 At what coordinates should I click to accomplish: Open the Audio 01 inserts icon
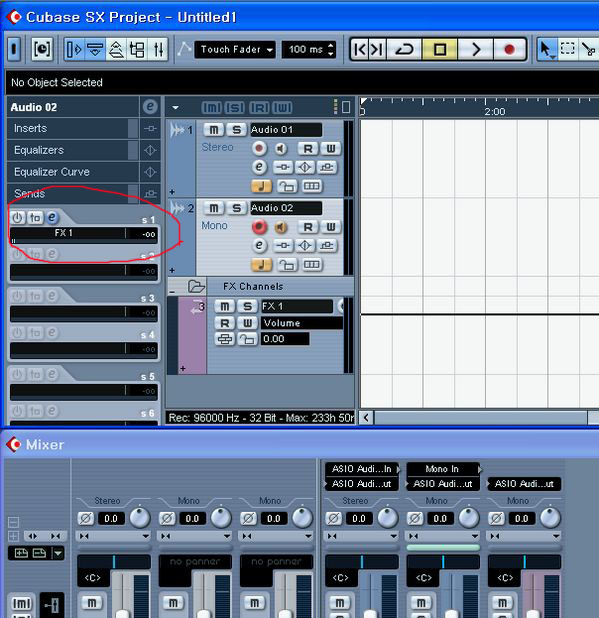[x=283, y=167]
